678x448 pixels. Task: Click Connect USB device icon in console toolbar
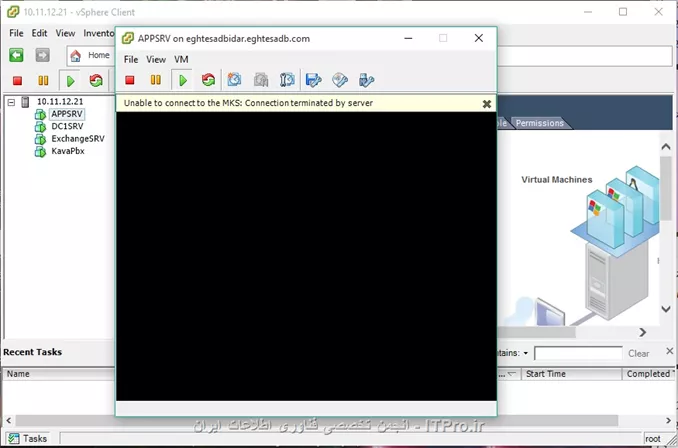tap(366, 80)
